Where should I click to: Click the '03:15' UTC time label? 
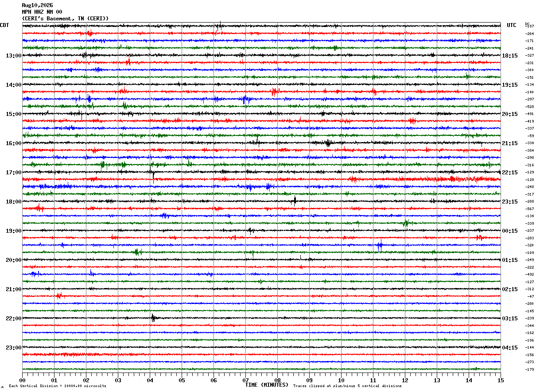[x=510, y=319]
